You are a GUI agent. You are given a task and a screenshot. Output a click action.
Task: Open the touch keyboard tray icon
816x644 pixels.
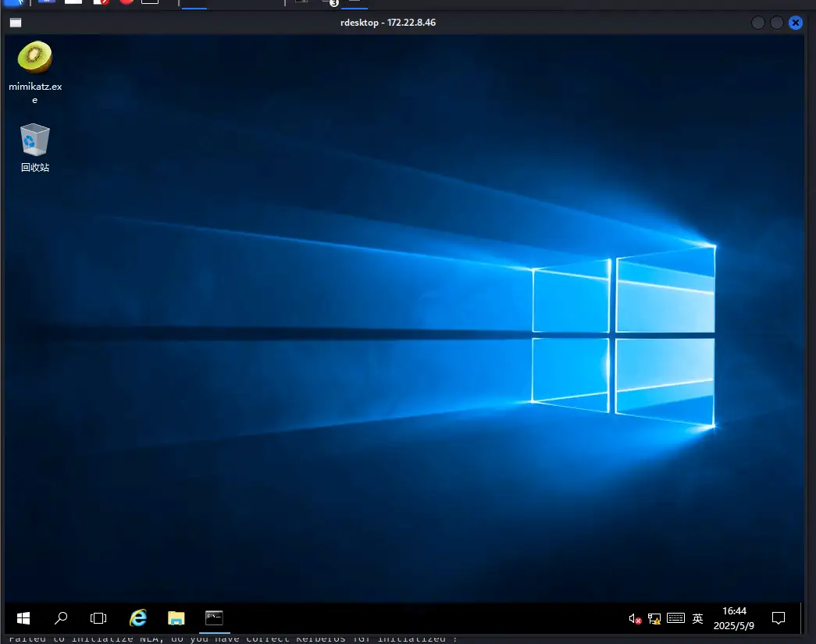point(675,618)
